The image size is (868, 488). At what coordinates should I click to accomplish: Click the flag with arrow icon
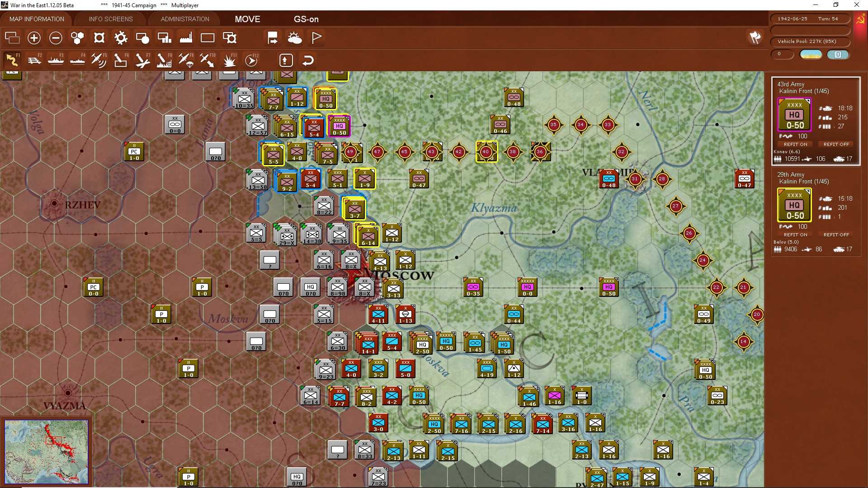coord(273,38)
